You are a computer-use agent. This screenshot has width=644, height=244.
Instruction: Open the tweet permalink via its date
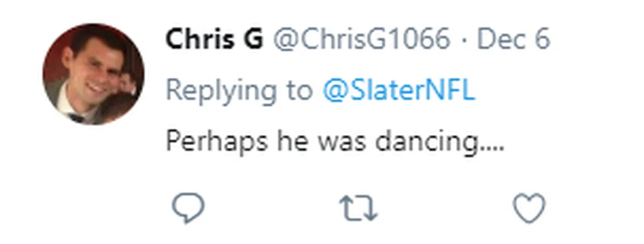click(x=513, y=40)
